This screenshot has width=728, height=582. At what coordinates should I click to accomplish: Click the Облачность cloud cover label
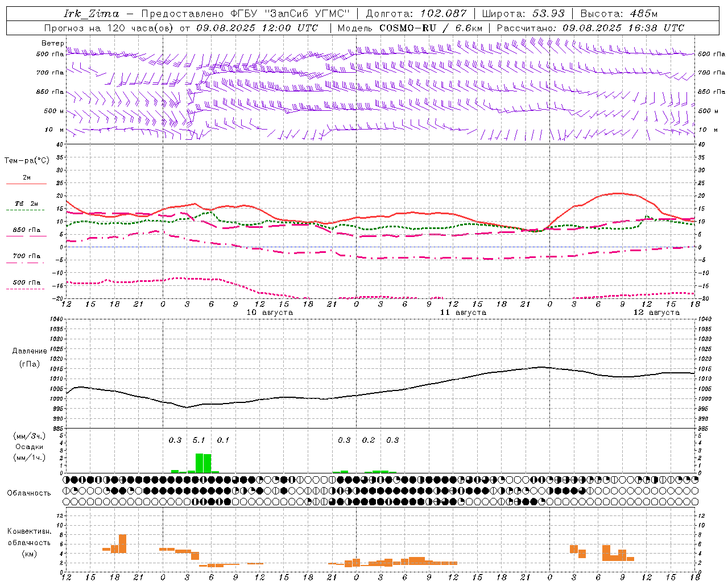point(29,493)
